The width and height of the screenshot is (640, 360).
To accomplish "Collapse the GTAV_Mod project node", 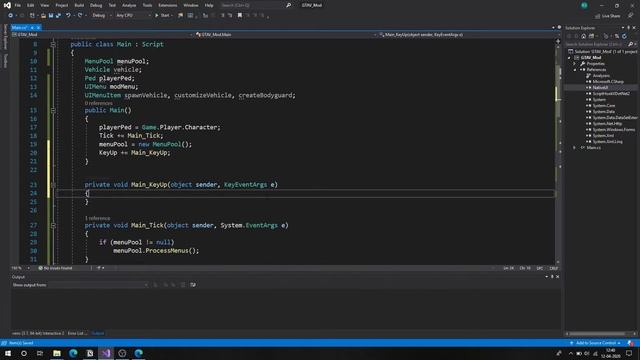I will pyautogui.click(x=569, y=58).
